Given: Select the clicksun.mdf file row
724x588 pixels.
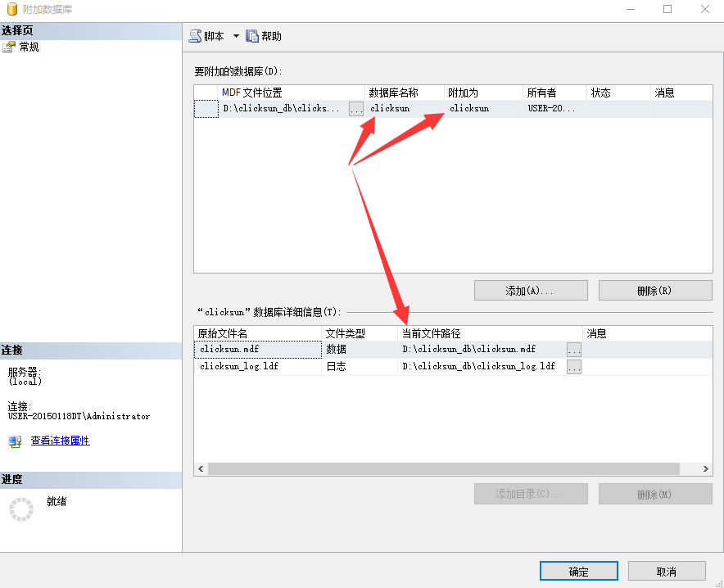Looking at the screenshot, I should point(453,350).
